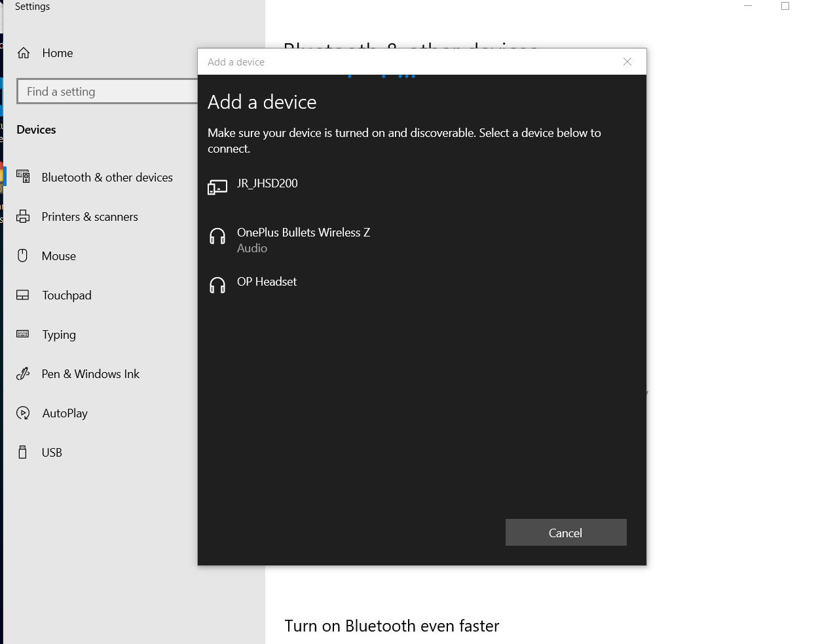Select JR_JHSD200 to pair
The width and height of the screenshot is (818, 644).
pyautogui.click(x=267, y=183)
